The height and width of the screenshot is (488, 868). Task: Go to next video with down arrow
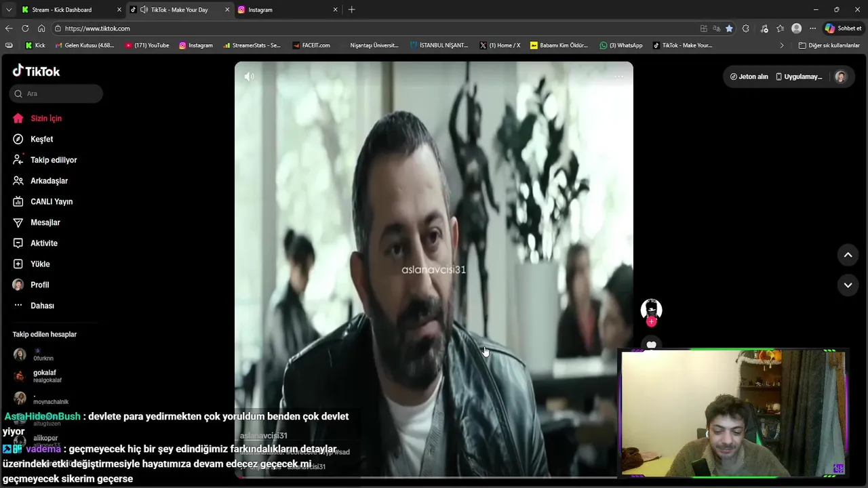click(848, 285)
